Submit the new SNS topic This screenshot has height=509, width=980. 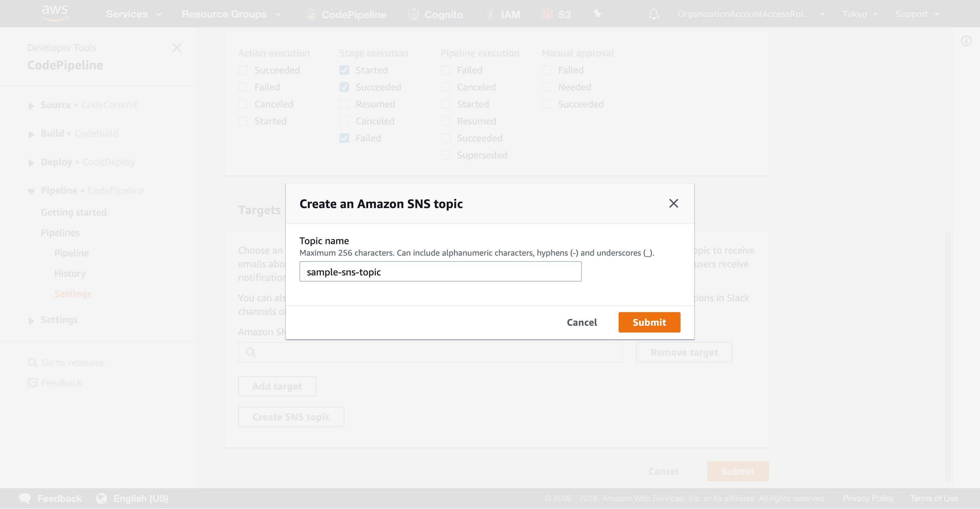tap(649, 322)
